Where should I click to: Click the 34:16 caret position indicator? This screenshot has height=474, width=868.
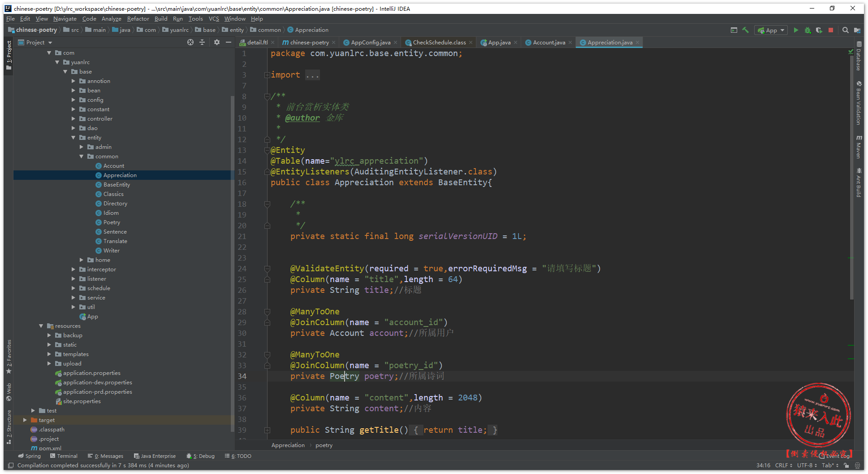[763, 465]
